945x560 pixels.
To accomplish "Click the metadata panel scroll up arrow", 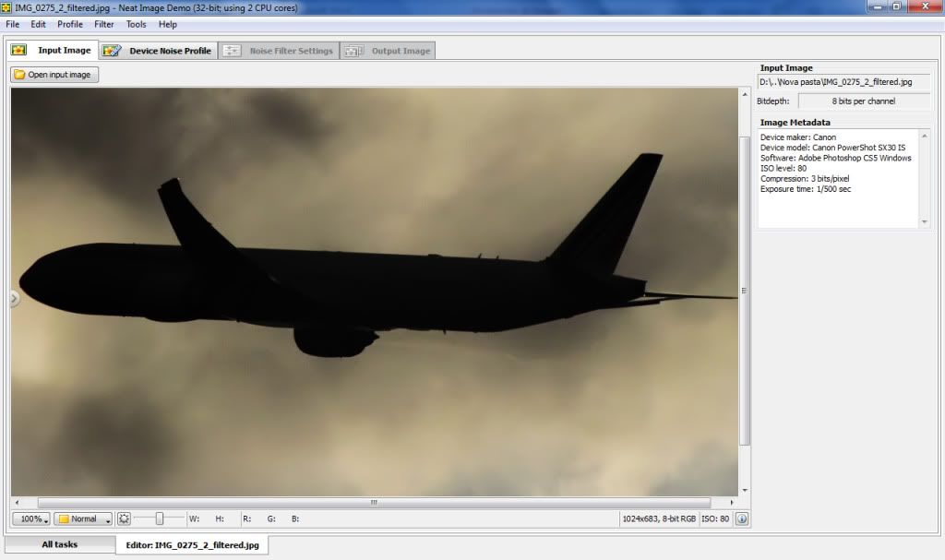I will pos(925,136).
